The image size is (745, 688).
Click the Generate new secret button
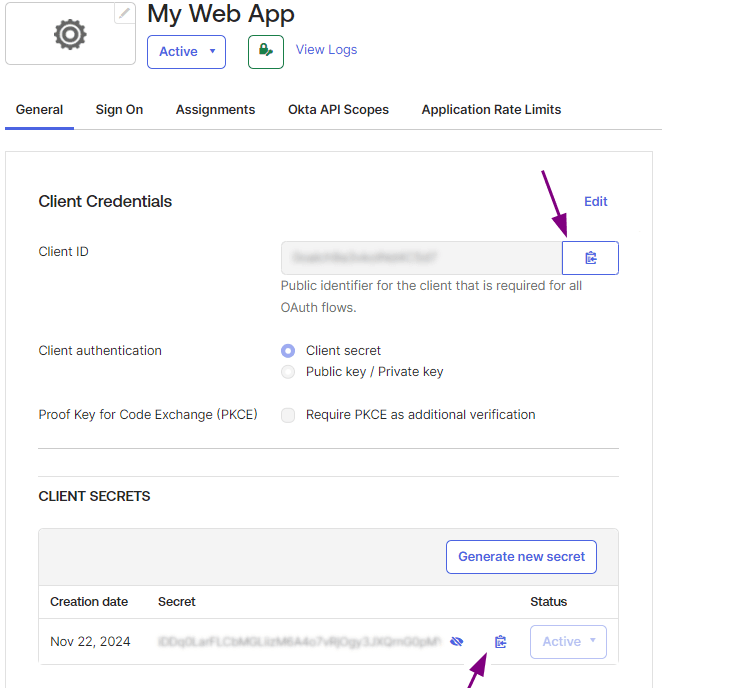521,557
